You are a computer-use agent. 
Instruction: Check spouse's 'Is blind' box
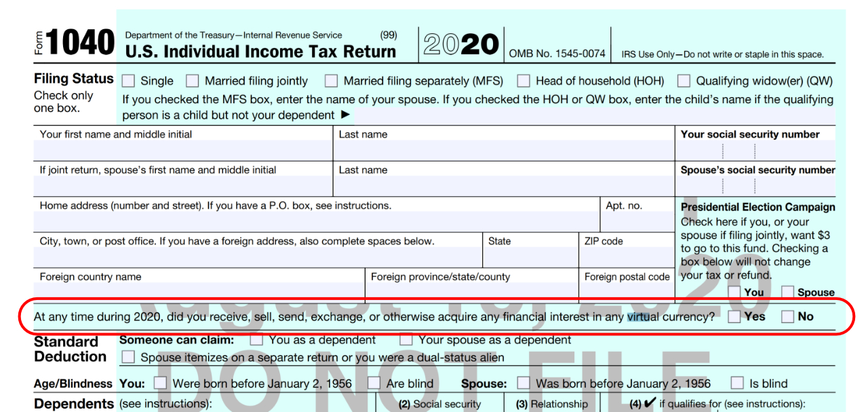pyautogui.click(x=736, y=382)
